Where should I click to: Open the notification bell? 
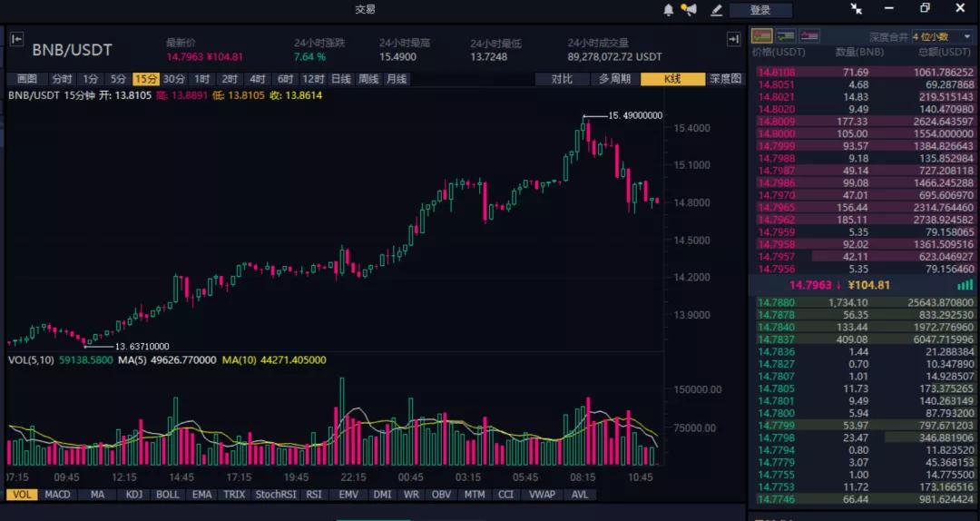pos(668,10)
